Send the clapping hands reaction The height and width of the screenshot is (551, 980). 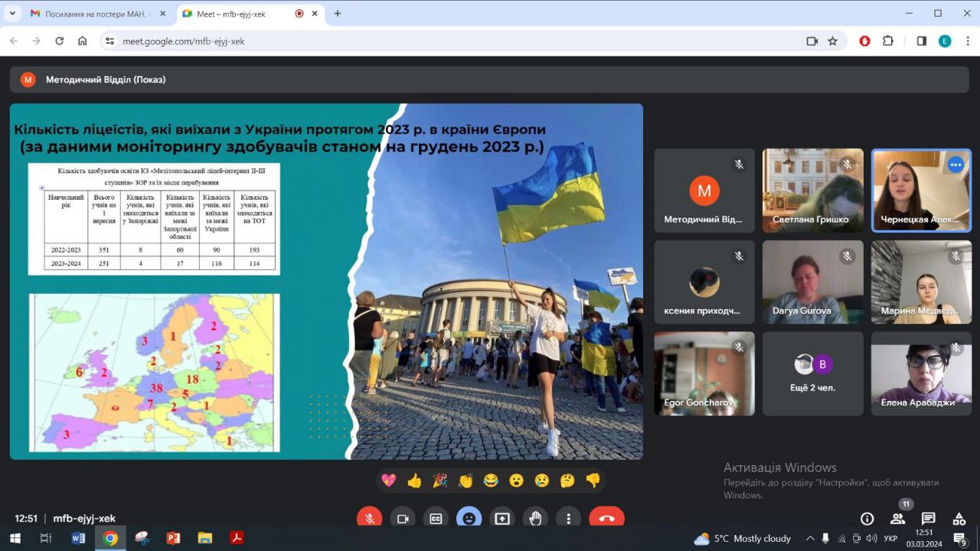coord(465,481)
